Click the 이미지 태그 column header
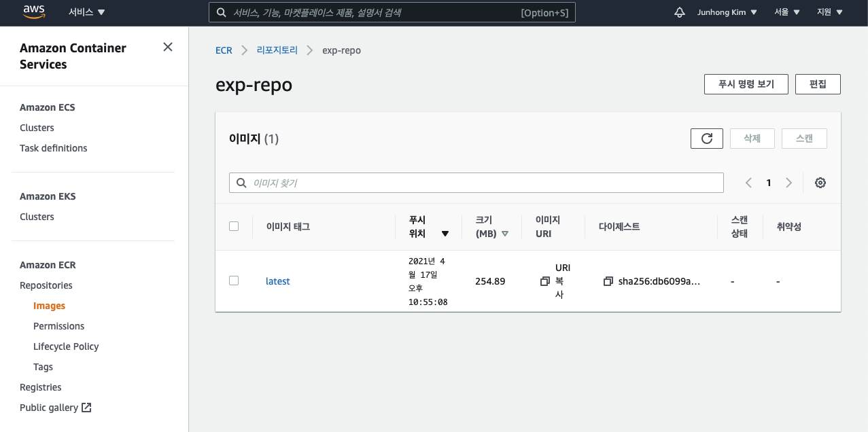 pyautogui.click(x=288, y=227)
